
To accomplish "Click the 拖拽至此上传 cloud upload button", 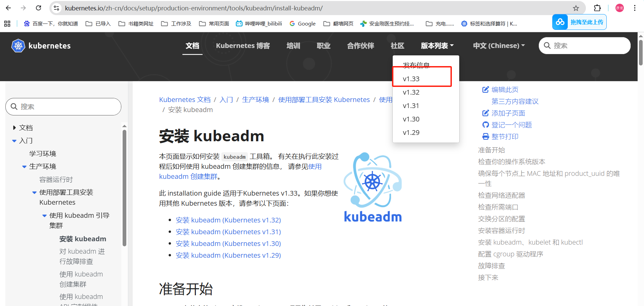I will [x=579, y=22].
